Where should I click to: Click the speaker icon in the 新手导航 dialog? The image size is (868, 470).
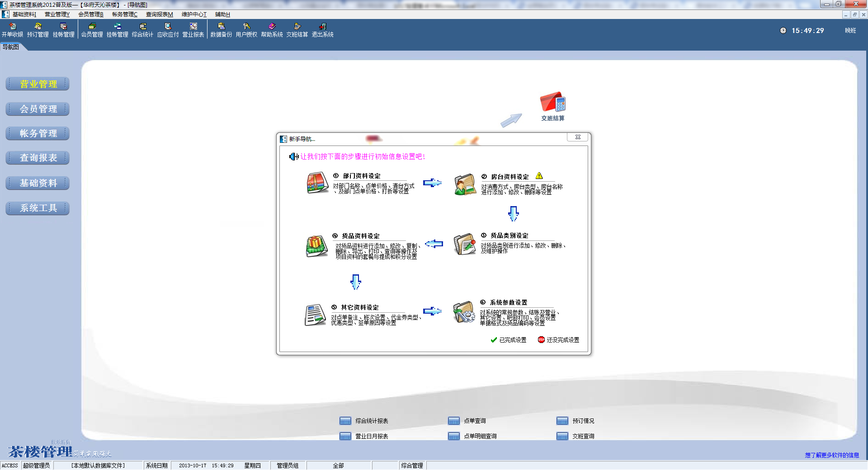tap(294, 156)
